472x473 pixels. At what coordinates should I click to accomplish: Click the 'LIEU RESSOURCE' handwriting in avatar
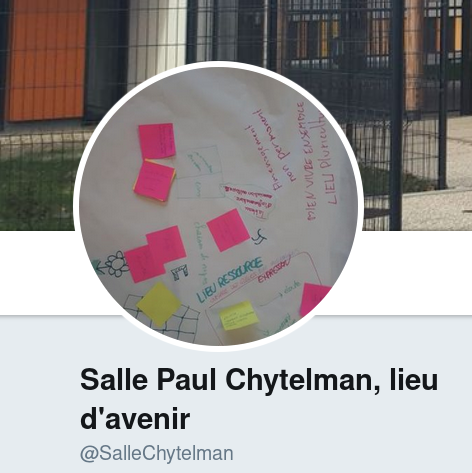[x=229, y=279]
